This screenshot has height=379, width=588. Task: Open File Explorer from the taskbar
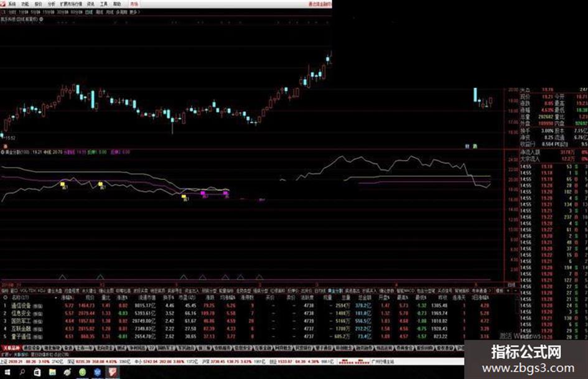(52, 372)
